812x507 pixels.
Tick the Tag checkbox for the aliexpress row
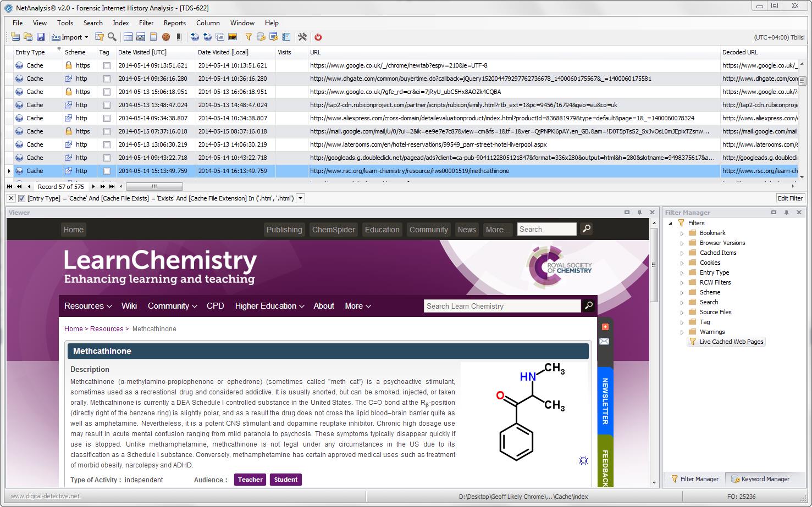(107, 118)
